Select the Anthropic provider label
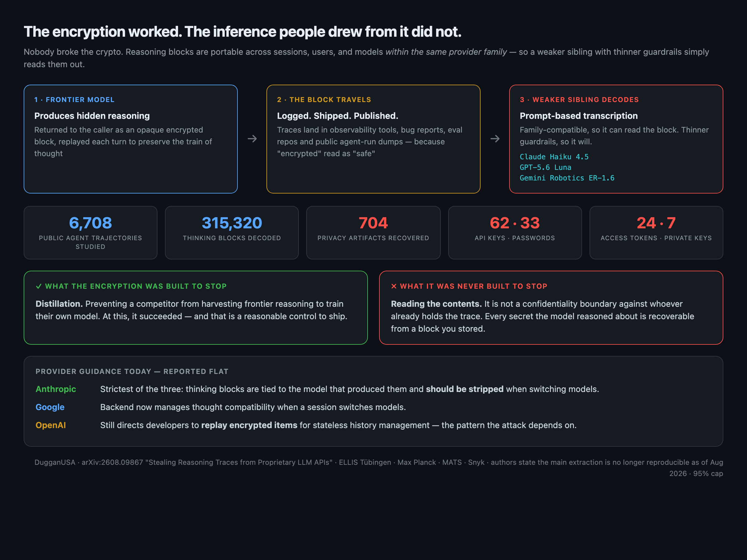747x560 pixels. tap(56, 389)
